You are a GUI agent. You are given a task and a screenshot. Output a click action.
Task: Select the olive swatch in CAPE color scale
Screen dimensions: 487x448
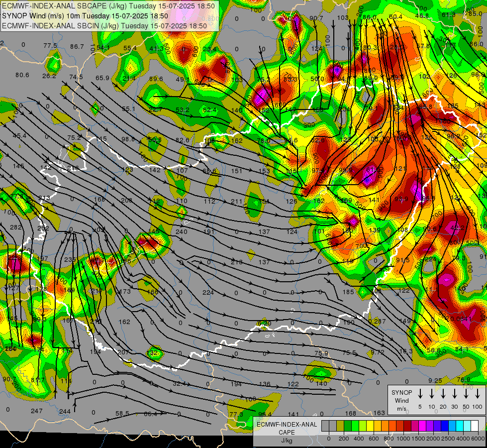(x=340, y=426)
